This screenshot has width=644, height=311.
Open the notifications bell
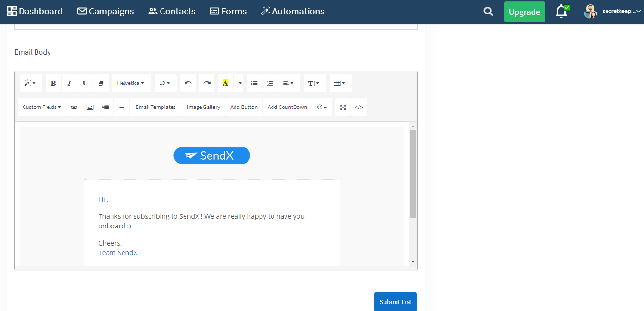562,12
